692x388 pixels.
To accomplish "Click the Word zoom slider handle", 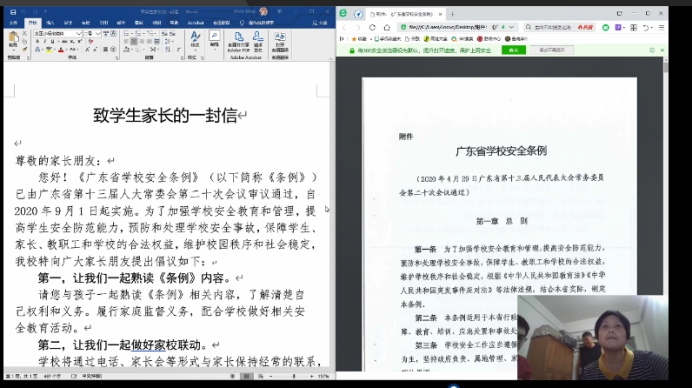I will tap(294, 377).
